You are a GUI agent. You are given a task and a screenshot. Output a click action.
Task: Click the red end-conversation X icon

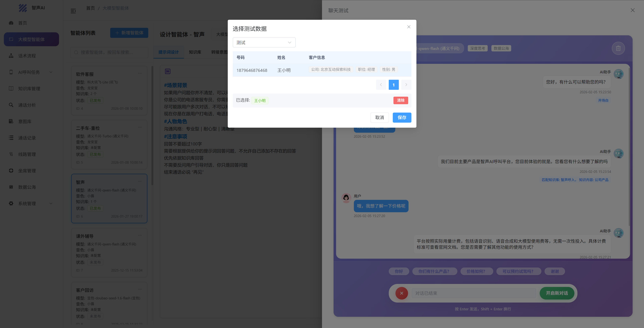pos(401,293)
